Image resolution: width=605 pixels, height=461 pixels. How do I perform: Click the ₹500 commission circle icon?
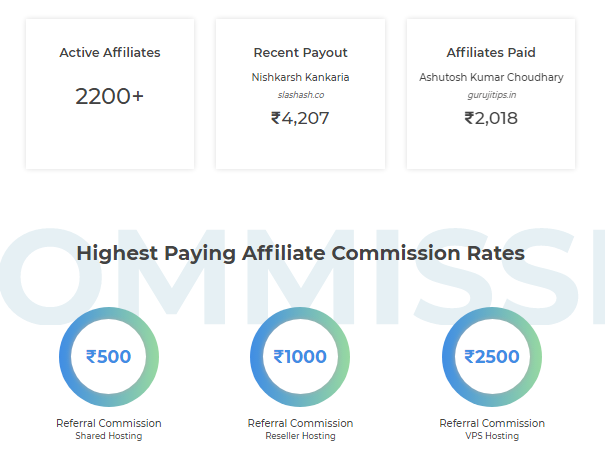(109, 357)
